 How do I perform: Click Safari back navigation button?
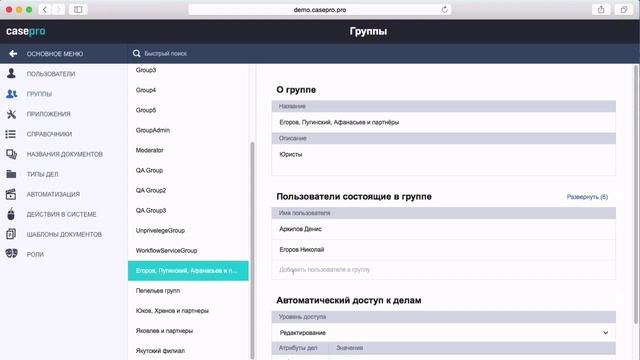coord(44,9)
